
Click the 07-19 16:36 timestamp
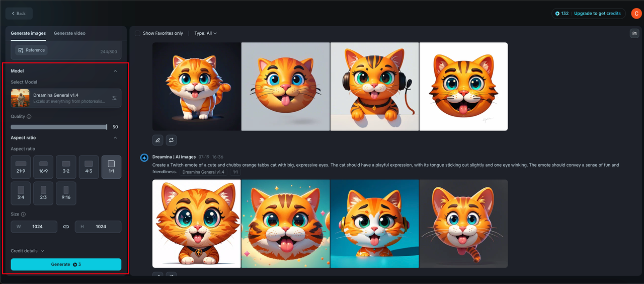click(211, 157)
